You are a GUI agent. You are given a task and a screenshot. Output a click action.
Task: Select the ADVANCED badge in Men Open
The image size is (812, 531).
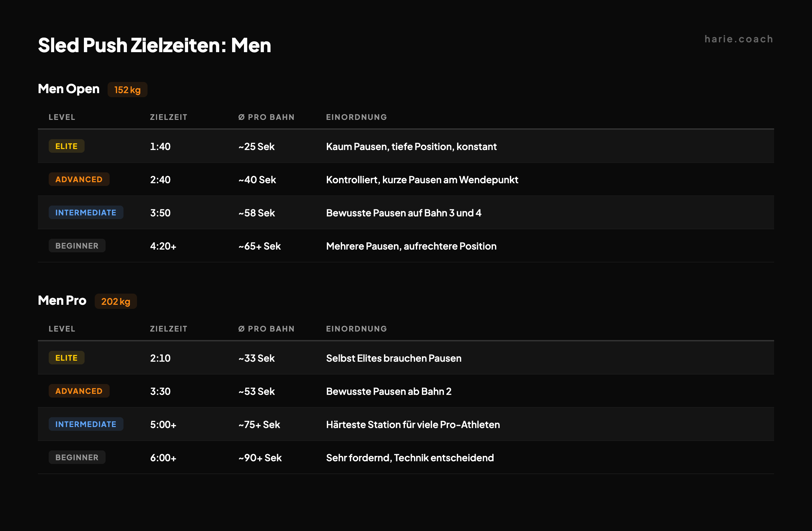[x=79, y=179]
